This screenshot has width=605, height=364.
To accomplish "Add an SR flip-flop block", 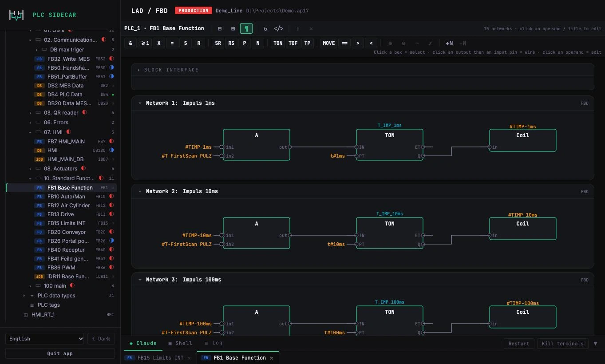I will click(218, 43).
